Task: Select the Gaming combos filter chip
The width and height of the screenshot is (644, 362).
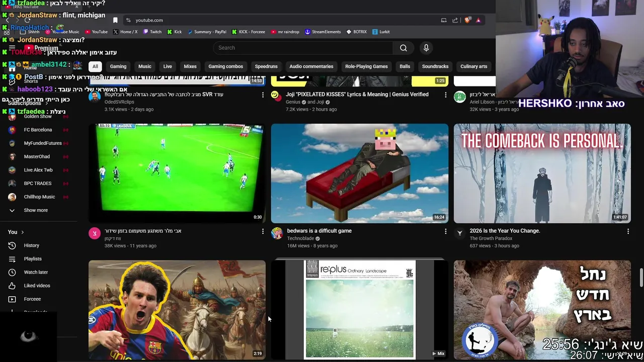Action: (x=225, y=66)
